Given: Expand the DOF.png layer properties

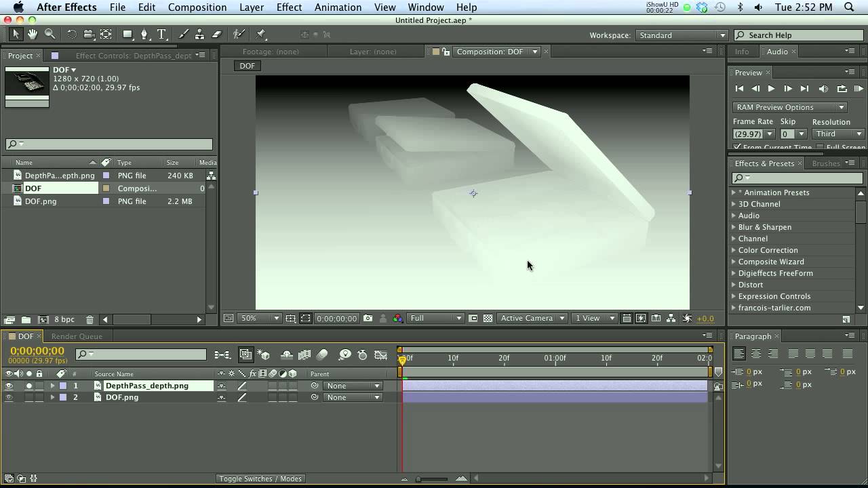Looking at the screenshot, I should 52,397.
